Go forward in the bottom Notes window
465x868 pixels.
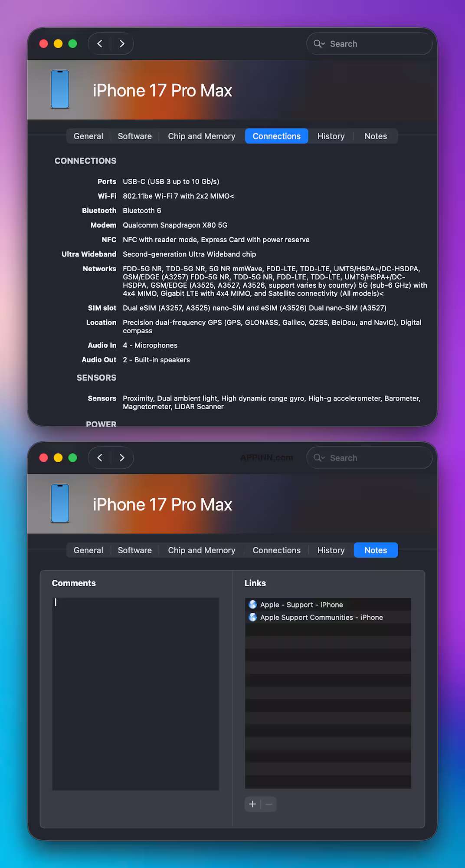[122, 458]
